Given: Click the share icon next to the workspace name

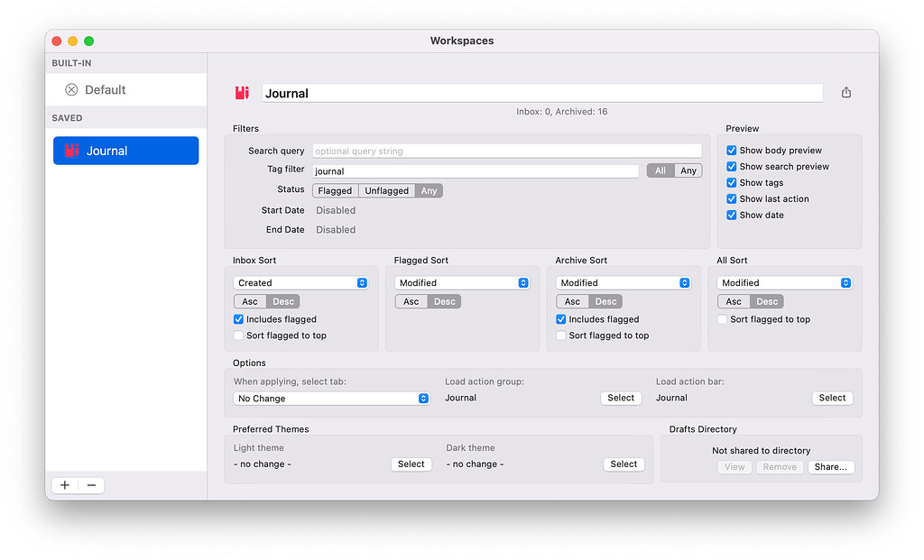Looking at the screenshot, I should (x=845, y=92).
